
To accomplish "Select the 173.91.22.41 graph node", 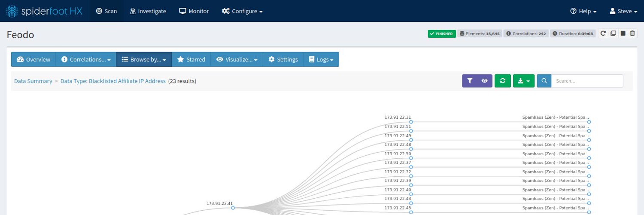I will (x=233, y=208).
